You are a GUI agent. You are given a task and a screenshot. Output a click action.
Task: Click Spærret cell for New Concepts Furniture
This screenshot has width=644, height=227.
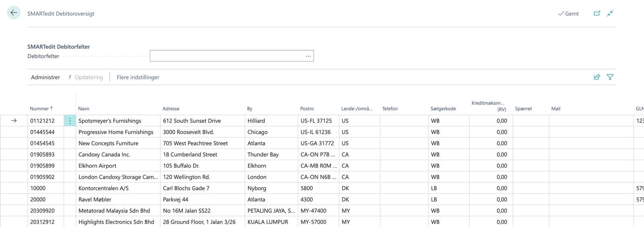tap(530, 143)
